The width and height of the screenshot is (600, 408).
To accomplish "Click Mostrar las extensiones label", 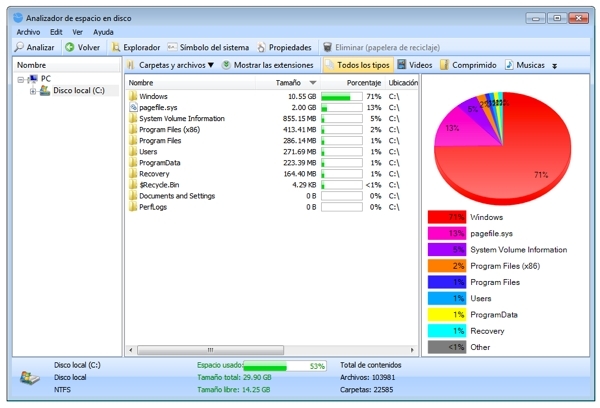I will tap(274, 65).
